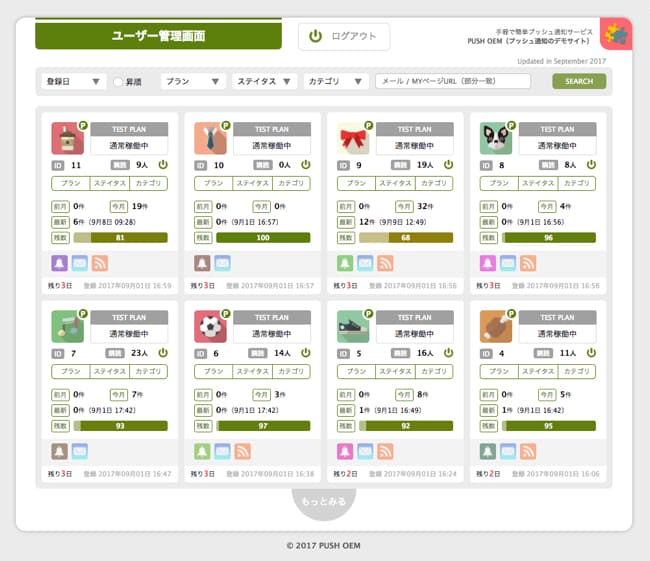Click the coffee cup avatar of user 11

coord(68,138)
